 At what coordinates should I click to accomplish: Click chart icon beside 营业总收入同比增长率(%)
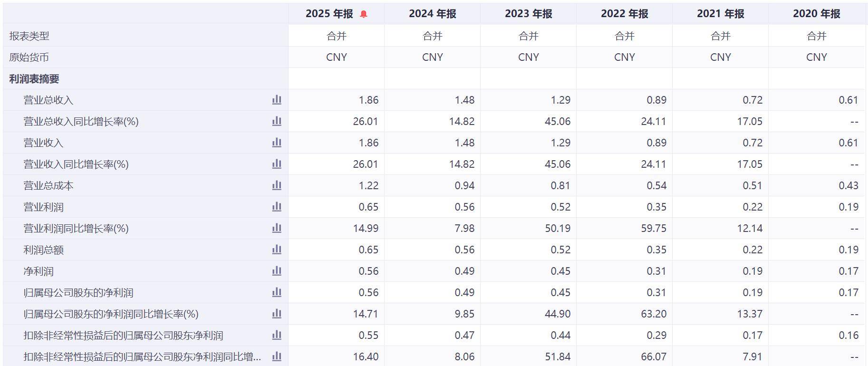pyautogui.click(x=277, y=121)
